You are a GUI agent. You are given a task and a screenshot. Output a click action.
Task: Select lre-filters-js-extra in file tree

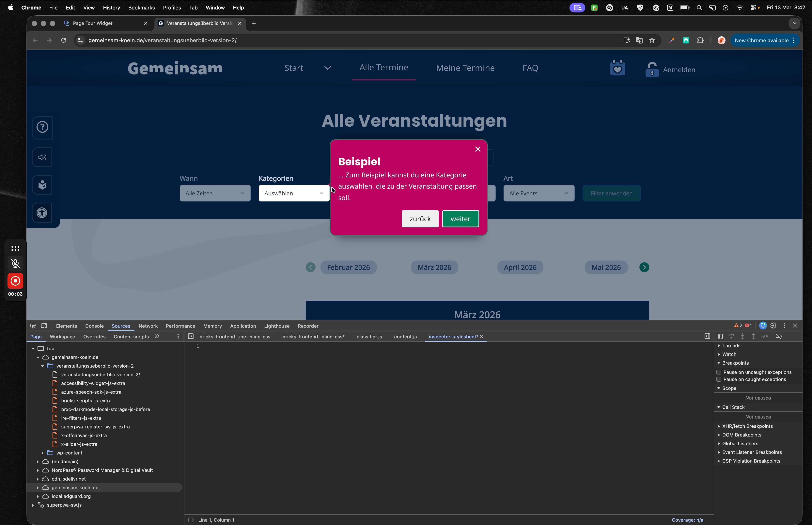tap(81, 418)
